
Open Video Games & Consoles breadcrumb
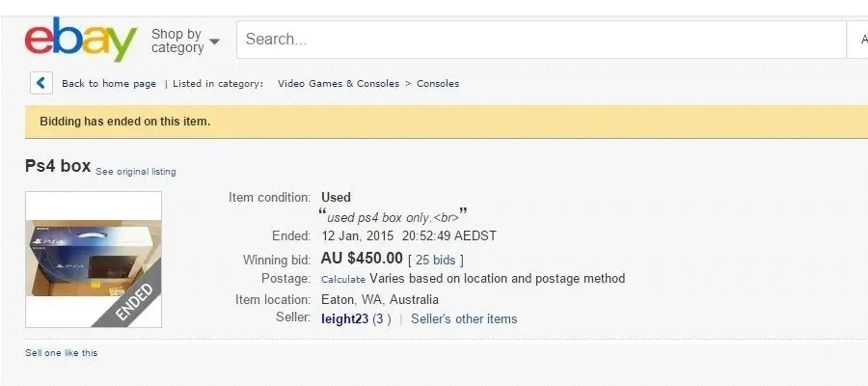pos(339,84)
